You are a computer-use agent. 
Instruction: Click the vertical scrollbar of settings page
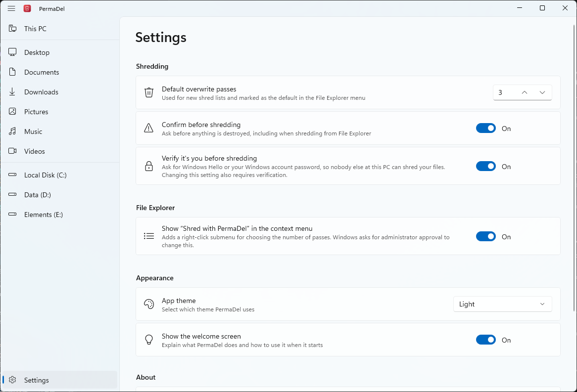coord(574,167)
